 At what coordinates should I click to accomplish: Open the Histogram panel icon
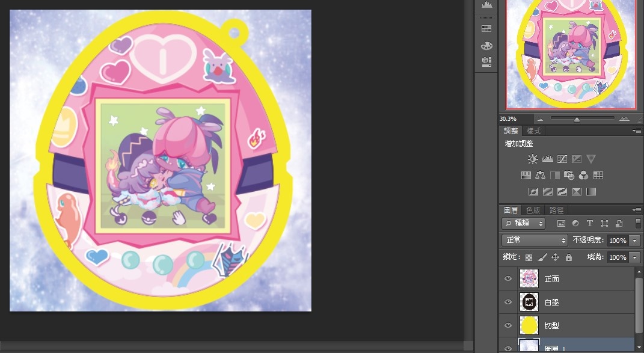tap(486, 5)
